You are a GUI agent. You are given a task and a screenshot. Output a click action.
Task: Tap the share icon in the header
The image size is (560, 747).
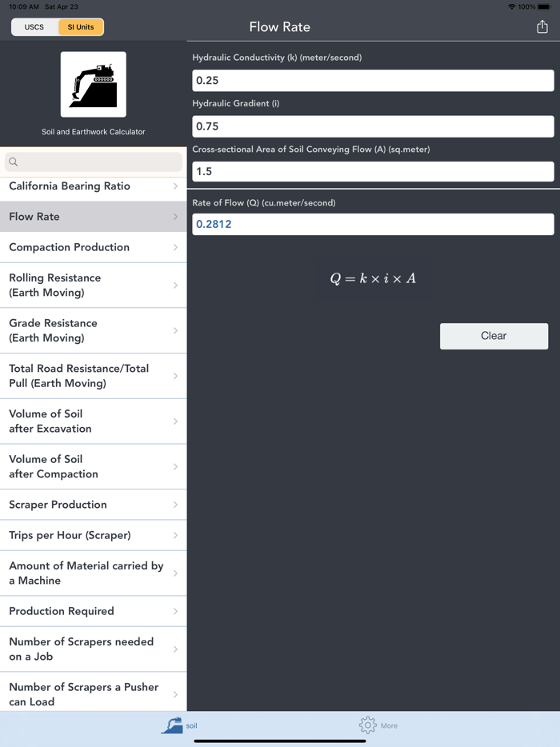pyautogui.click(x=542, y=26)
